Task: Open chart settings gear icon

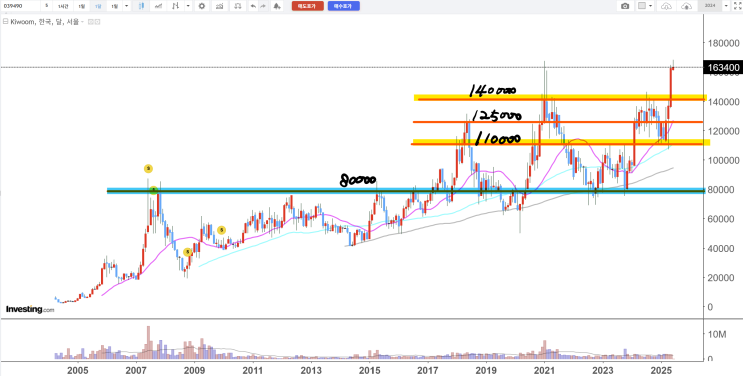Action: pyautogui.click(x=202, y=6)
